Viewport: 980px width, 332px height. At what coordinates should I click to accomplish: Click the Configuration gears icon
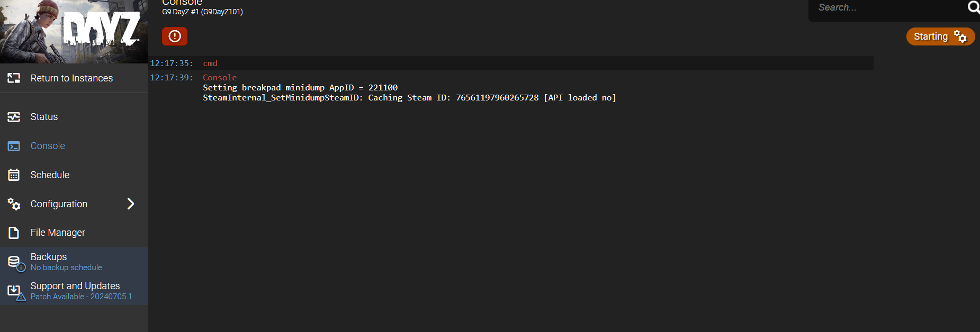pos(14,204)
